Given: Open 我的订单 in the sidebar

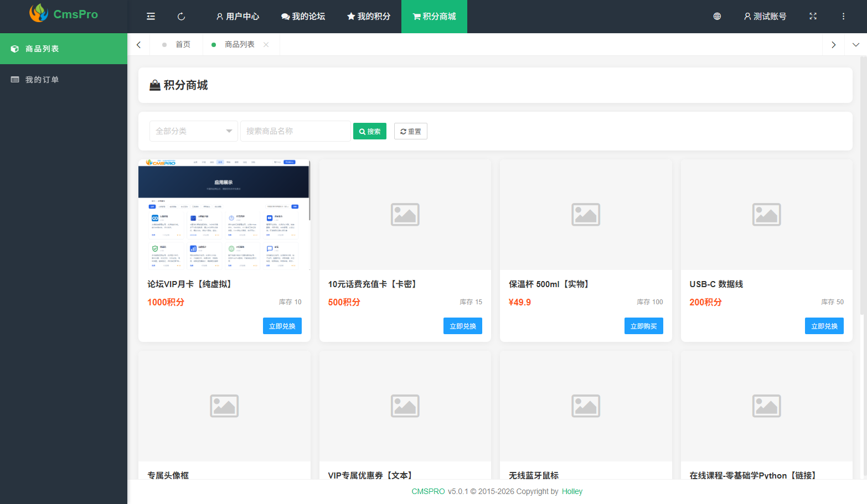Looking at the screenshot, I should click(64, 80).
